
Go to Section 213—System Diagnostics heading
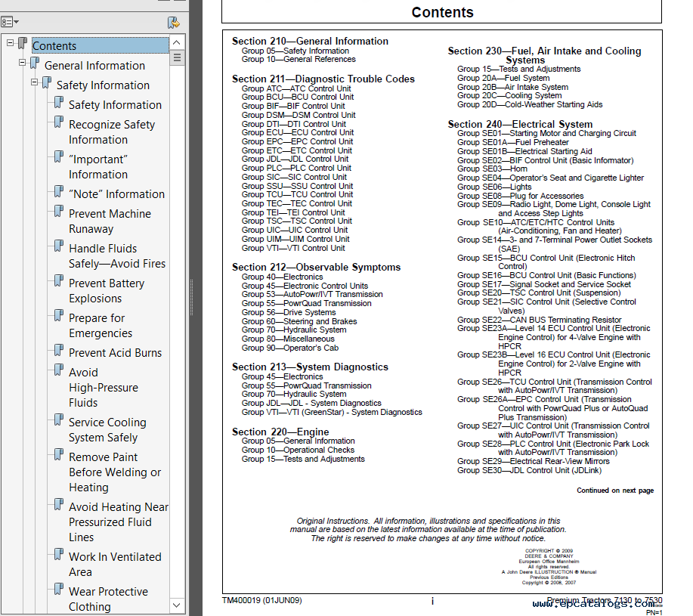click(311, 367)
